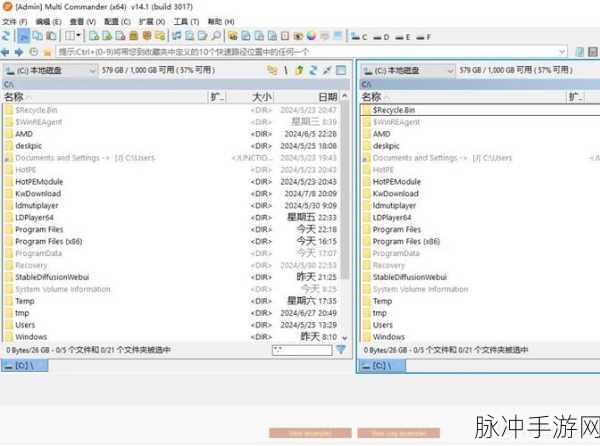The image size is (600, 446).
Task: Switch to drive F toolbar button
Action: point(423,37)
